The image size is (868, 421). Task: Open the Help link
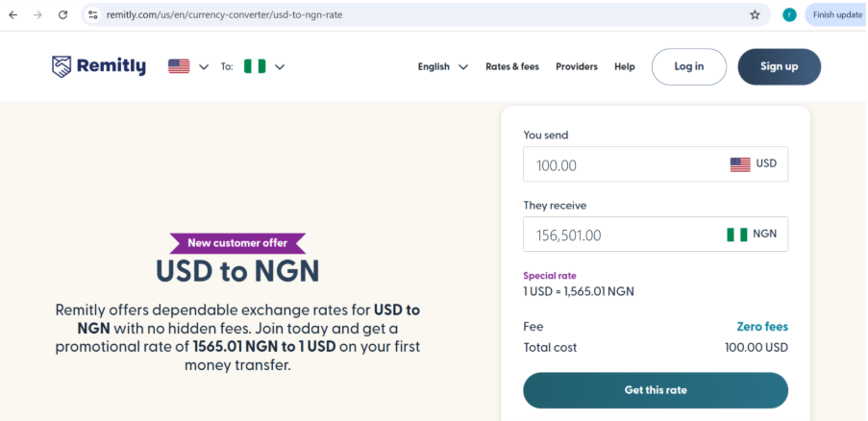[x=625, y=66]
